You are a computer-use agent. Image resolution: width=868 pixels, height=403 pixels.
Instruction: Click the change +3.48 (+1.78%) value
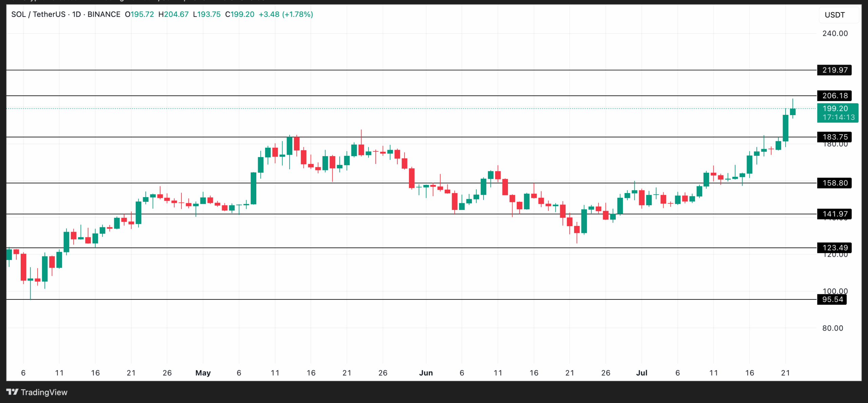286,14
